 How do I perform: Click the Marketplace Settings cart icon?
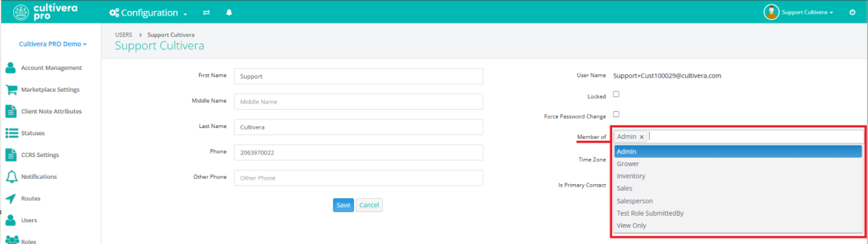click(x=11, y=89)
